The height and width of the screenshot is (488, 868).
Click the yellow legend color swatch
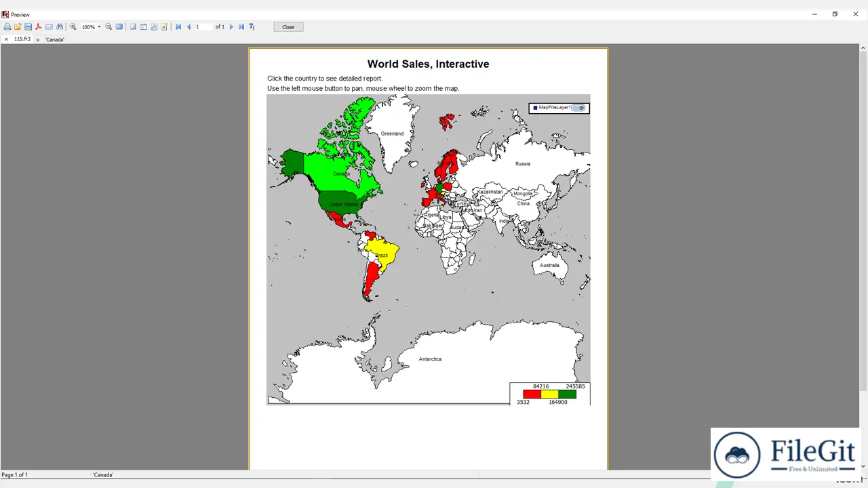tap(549, 394)
